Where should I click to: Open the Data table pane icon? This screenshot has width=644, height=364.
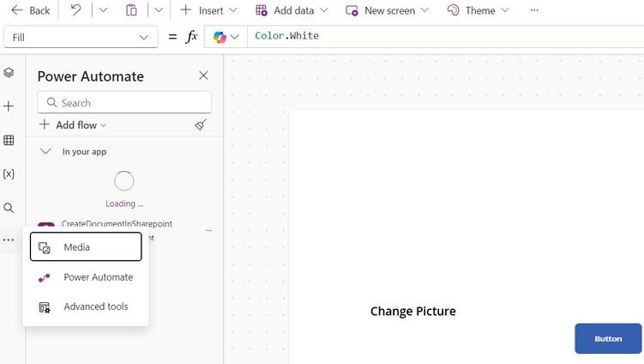click(x=9, y=140)
